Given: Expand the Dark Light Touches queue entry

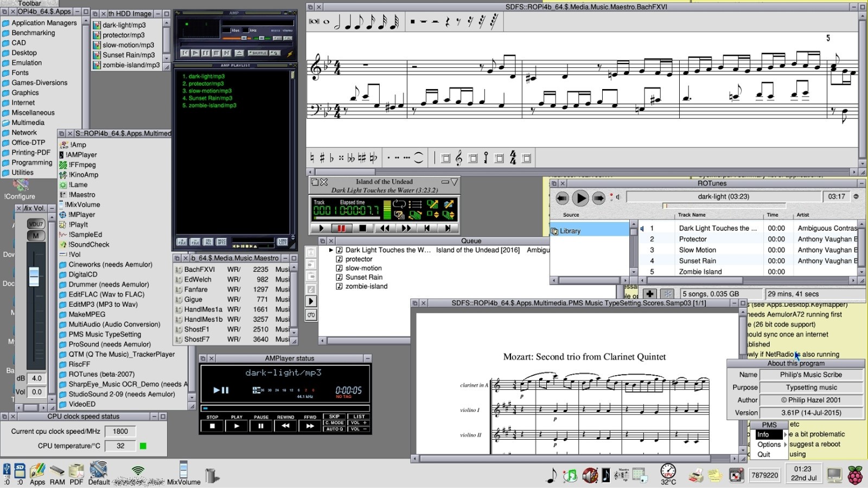Looking at the screenshot, I should (331, 250).
